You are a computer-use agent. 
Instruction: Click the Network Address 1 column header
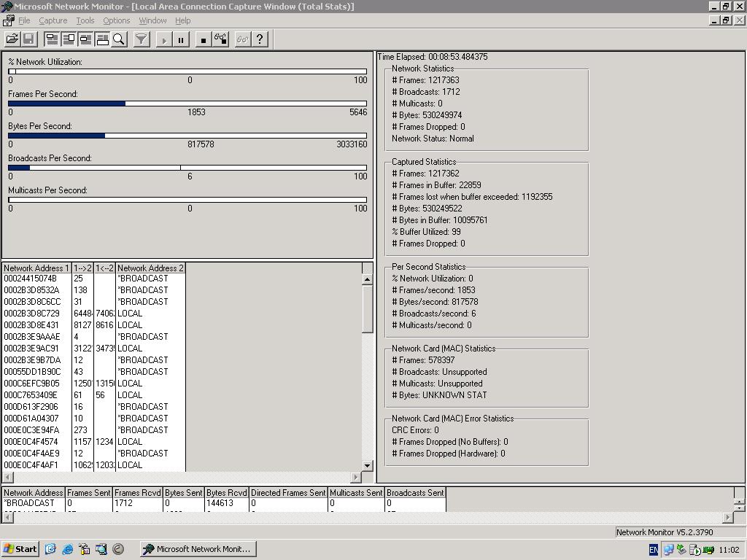click(36, 268)
